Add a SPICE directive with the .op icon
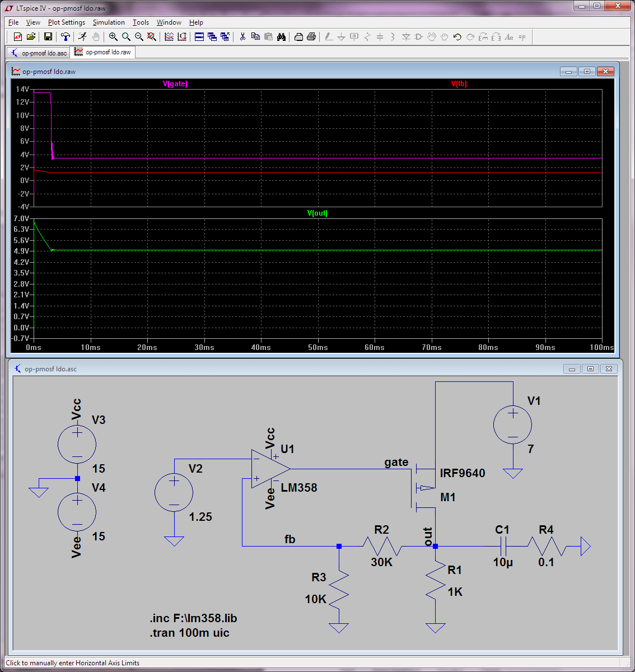The image size is (635, 672). pyautogui.click(x=521, y=37)
